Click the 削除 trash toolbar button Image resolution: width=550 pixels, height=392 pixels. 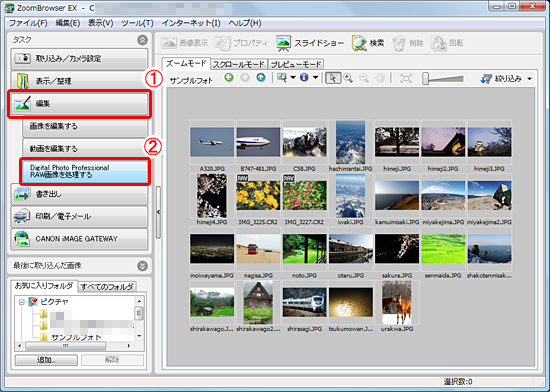(x=408, y=43)
